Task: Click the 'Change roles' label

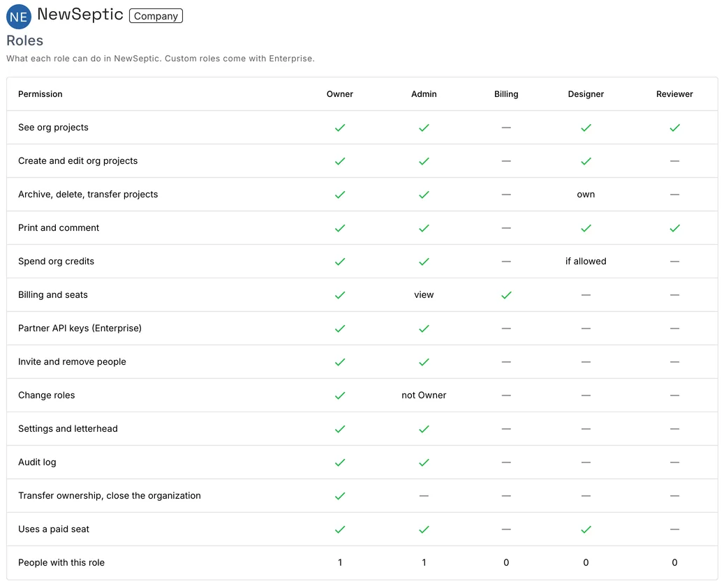Action: [46, 395]
